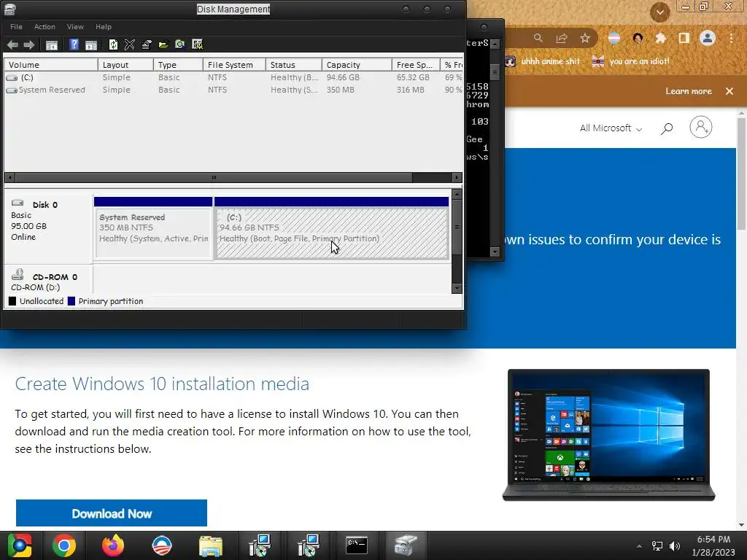Sort by Volume column header

51,65
